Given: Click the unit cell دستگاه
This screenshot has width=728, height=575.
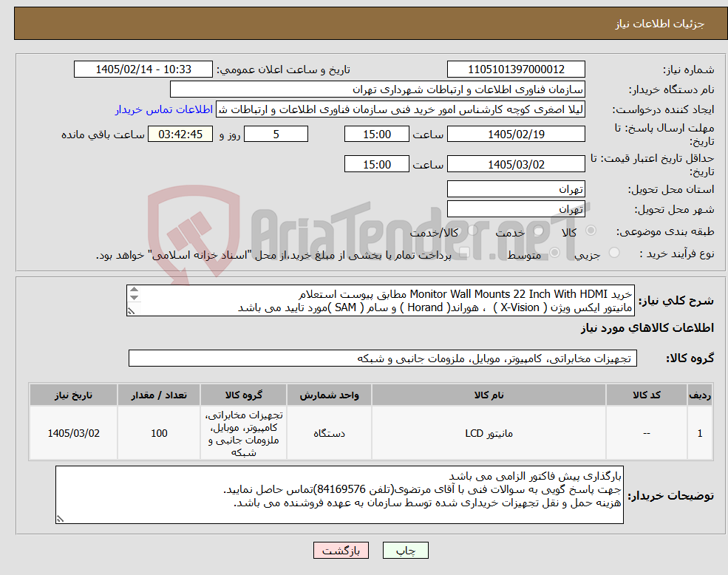Looking at the screenshot, I should [x=329, y=433].
